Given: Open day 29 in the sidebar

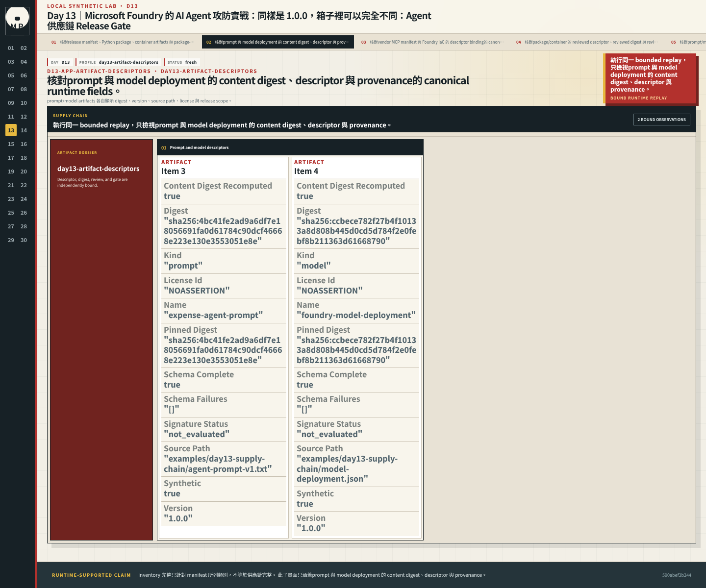Looking at the screenshot, I should (11, 240).
